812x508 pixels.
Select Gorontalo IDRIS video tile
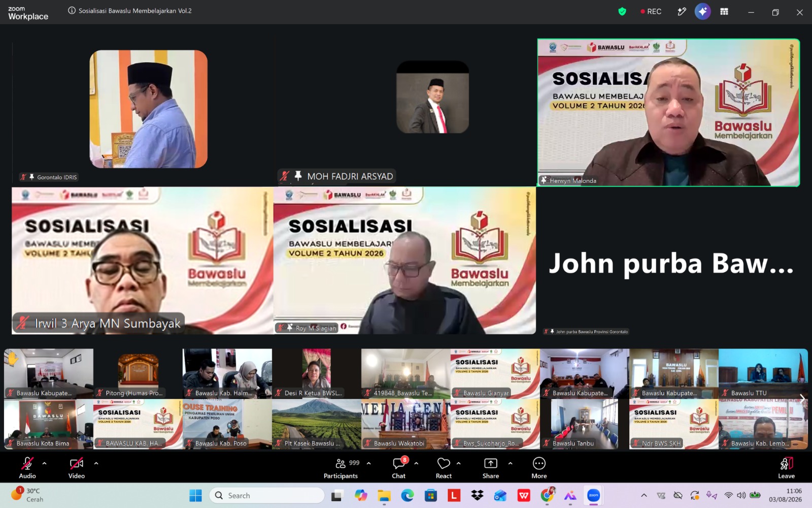[148, 109]
